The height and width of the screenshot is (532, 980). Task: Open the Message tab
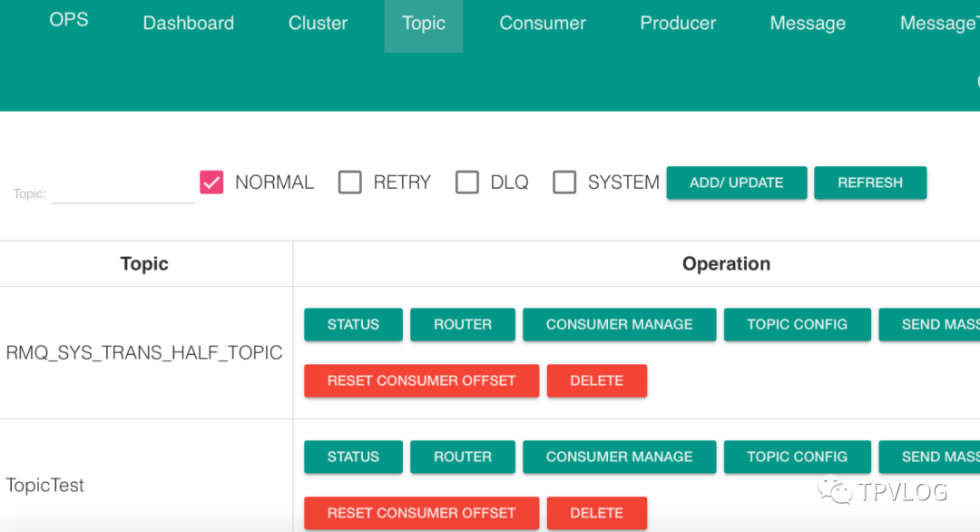808,24
